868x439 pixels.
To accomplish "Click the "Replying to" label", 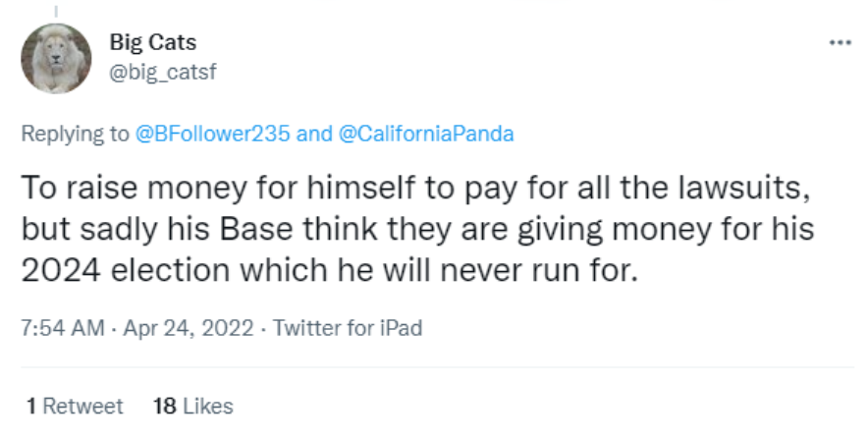I will [75, 135].
